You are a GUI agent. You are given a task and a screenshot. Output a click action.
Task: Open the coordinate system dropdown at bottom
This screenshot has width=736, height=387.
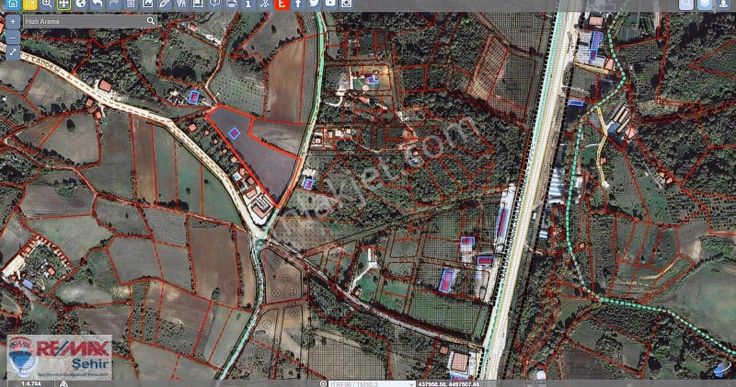(x=372, y=384)
